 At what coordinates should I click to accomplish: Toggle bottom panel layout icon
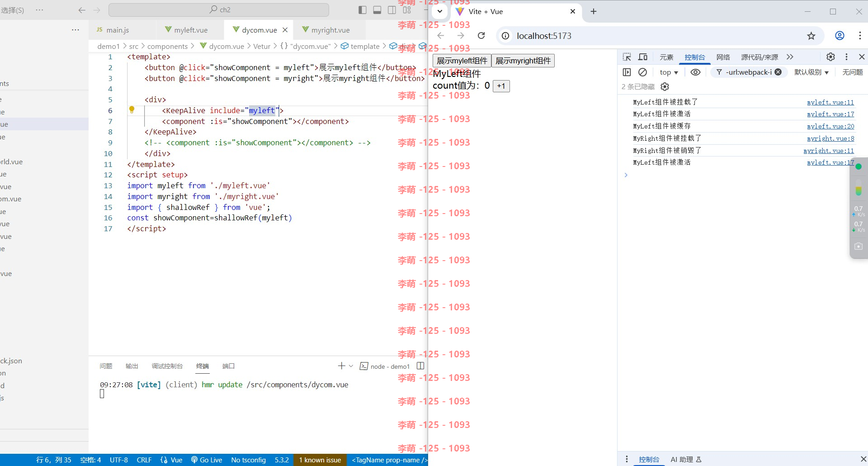(377, 10)
